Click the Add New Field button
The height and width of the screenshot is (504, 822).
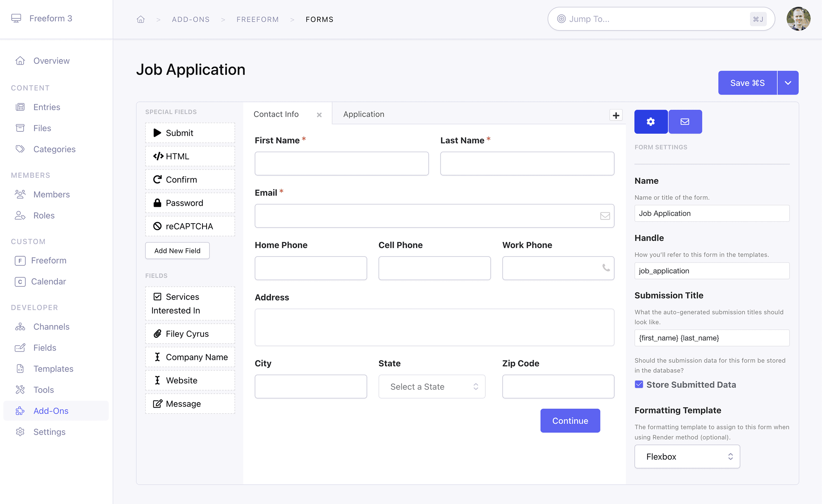177,251
